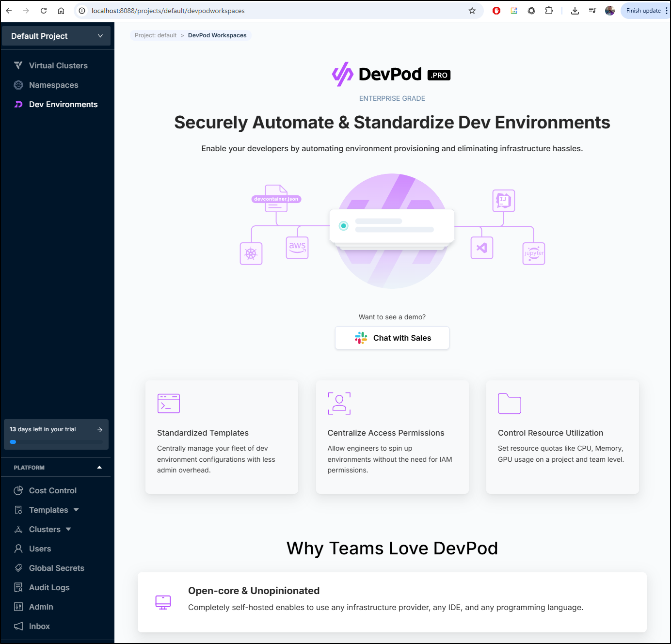Click the browser back arrow
This screenshot has width=671, height=644.
point(9,11)
